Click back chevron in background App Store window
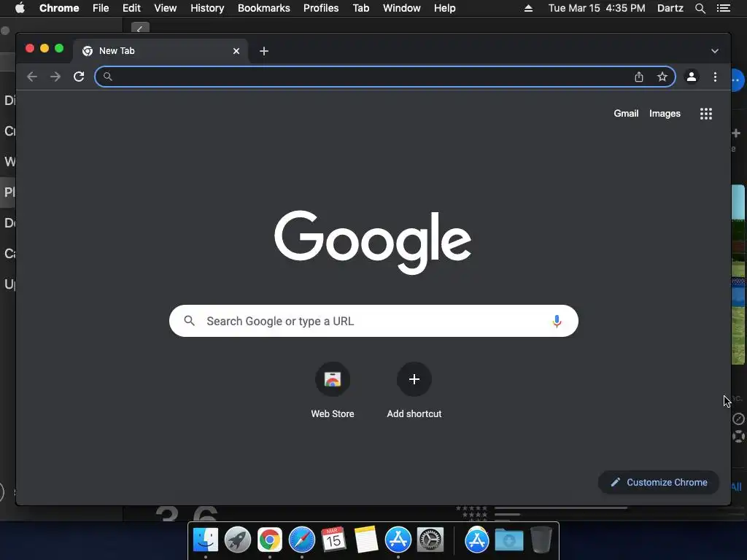 (140, 28)
